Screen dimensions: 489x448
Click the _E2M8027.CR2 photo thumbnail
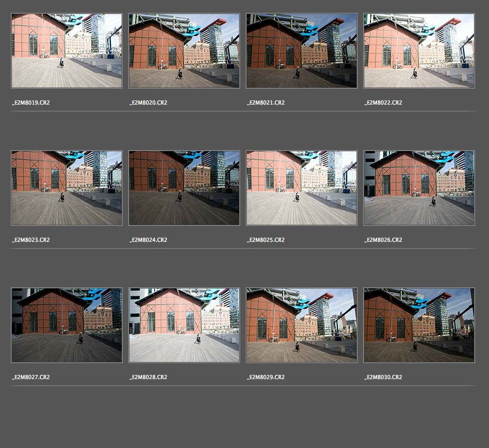(x=67, y=325)
